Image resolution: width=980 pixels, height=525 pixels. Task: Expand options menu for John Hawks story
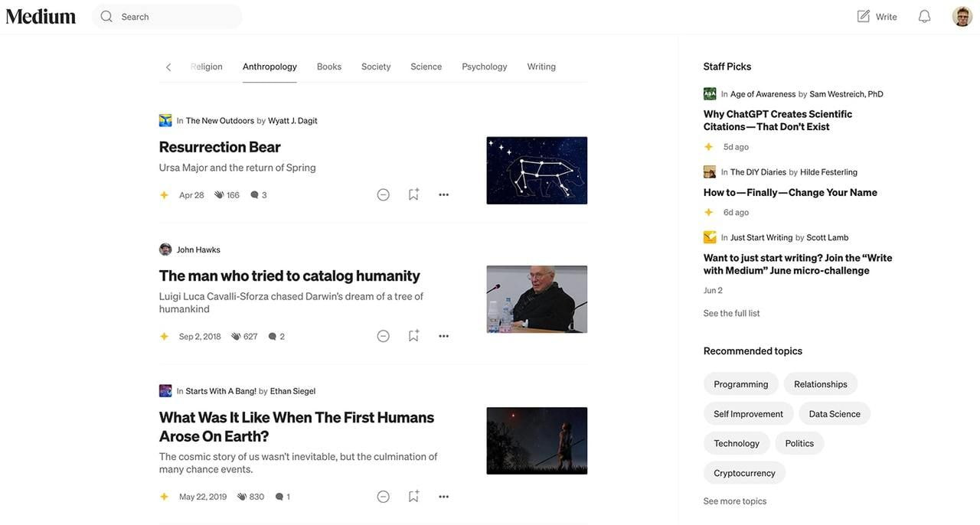(x=443, y=336)
